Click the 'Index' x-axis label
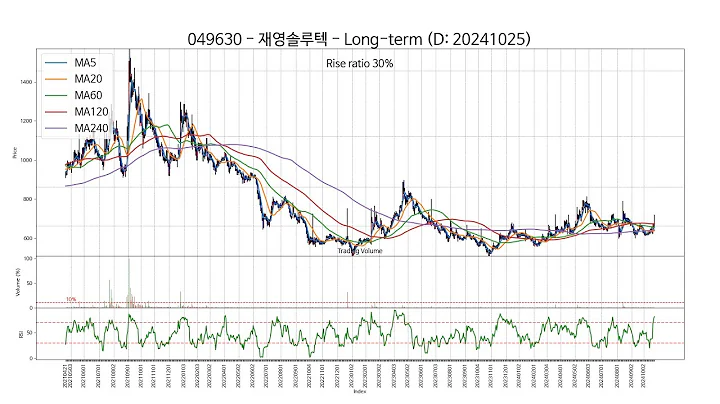The width and height of the screenshot is (720, 404). click(360, 391)
